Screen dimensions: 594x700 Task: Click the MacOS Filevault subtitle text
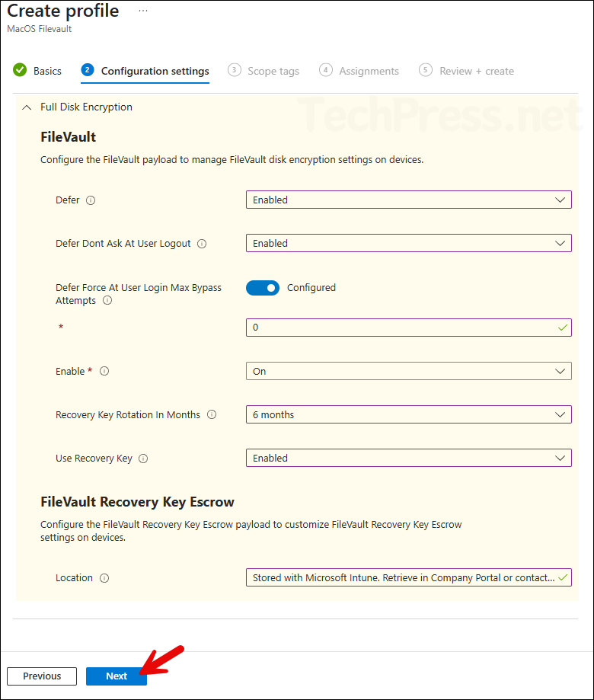pos(40,29)
